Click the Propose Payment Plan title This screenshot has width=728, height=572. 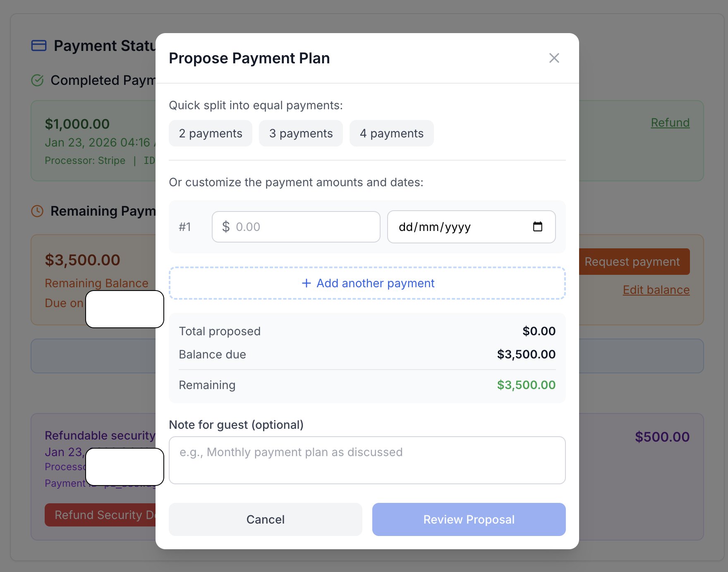[249, 58]
